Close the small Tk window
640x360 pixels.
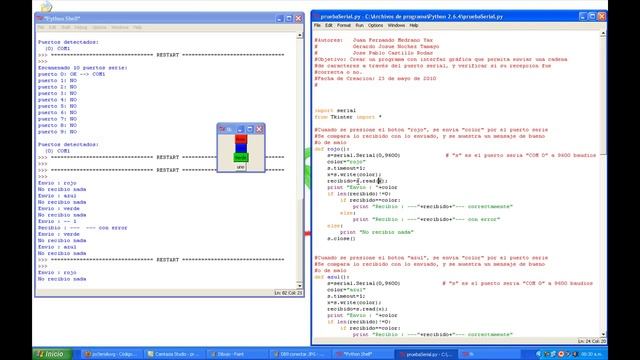259,129
